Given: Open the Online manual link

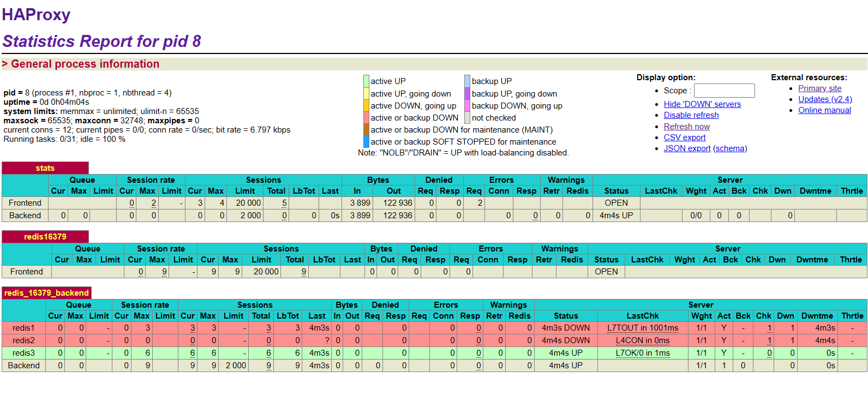Looking at the screenshot, I should 824,110.
